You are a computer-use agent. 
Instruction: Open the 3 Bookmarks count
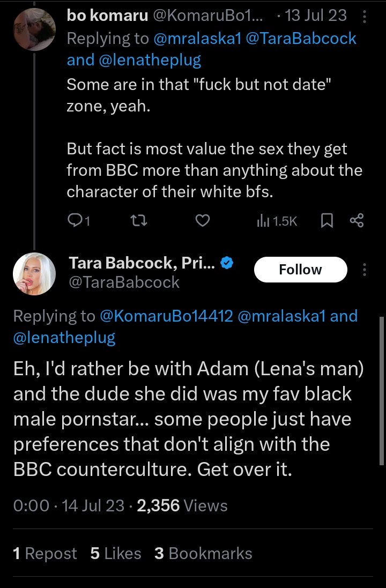click(x=203, y=554)
